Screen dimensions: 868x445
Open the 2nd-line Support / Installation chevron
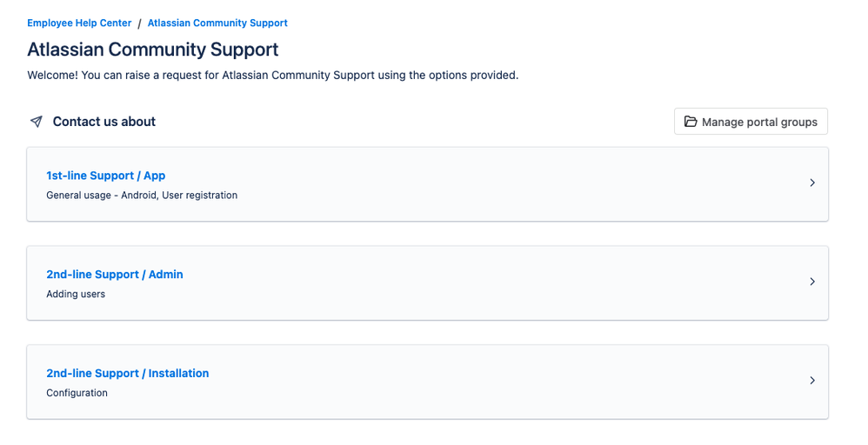coord(812,381)
